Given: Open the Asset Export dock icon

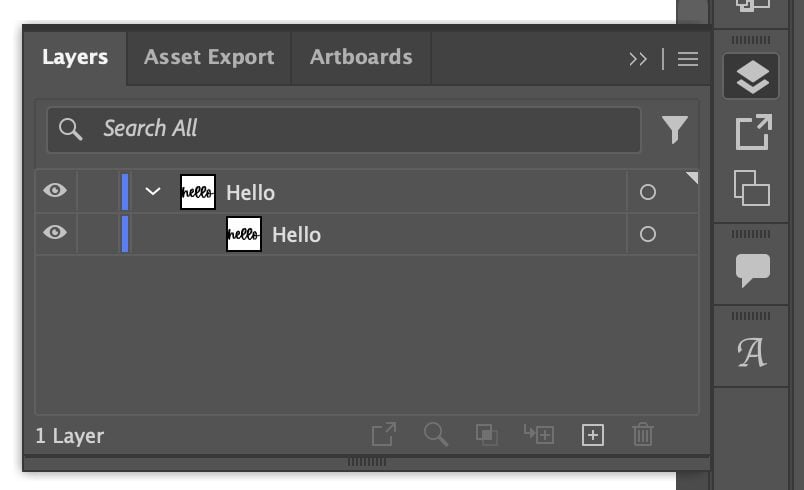Looking at the screenshot, I should [753, 132].
